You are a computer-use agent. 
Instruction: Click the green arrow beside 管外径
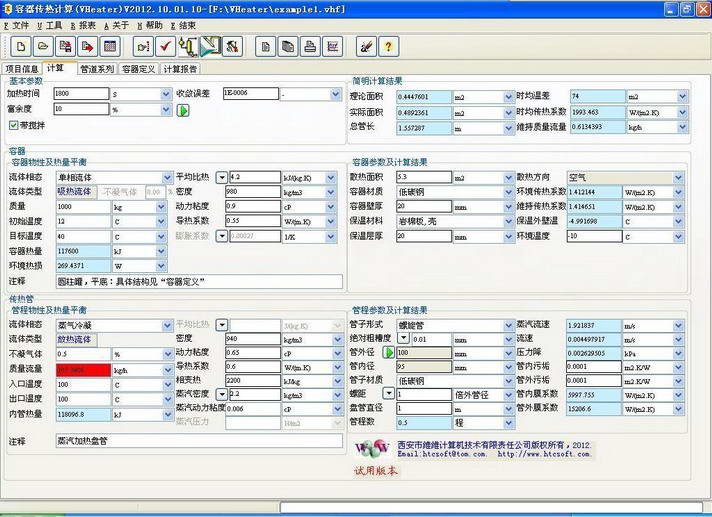(x=388, y=353)
